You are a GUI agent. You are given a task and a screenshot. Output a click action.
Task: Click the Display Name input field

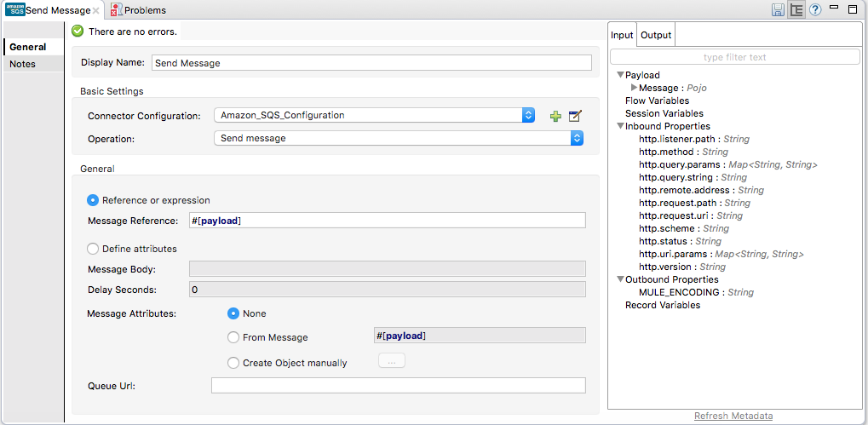click(x=372, y=62)
